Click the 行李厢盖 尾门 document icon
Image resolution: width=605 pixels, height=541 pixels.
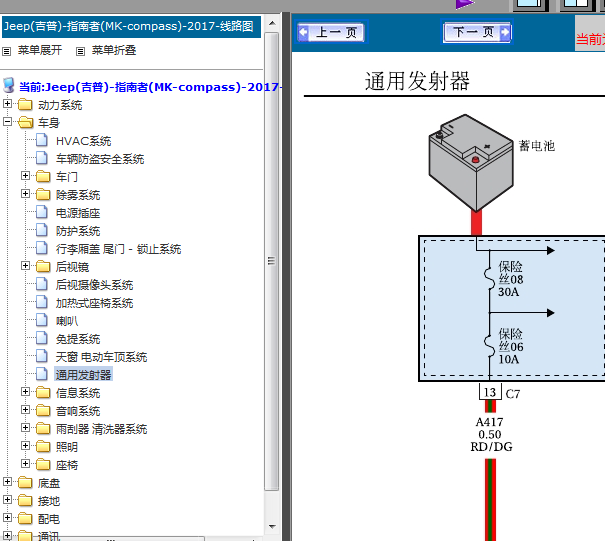42,248
